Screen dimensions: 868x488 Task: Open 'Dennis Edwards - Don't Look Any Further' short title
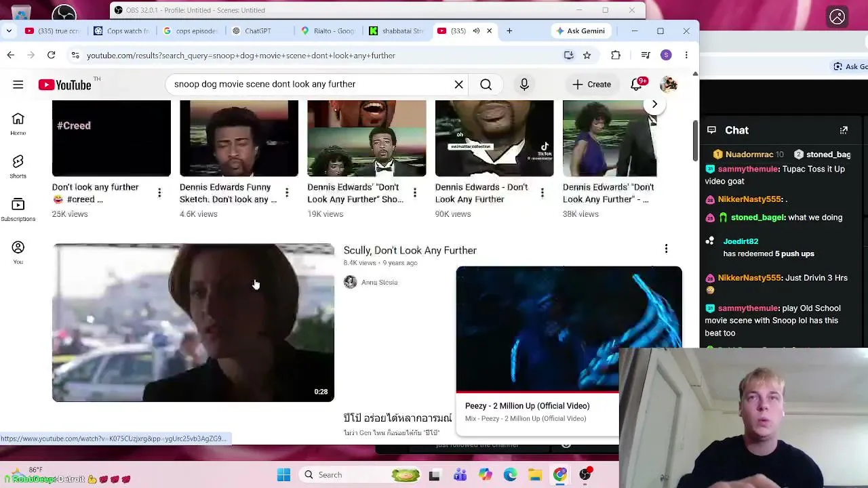pyautogui.click(x=481, y=193)
